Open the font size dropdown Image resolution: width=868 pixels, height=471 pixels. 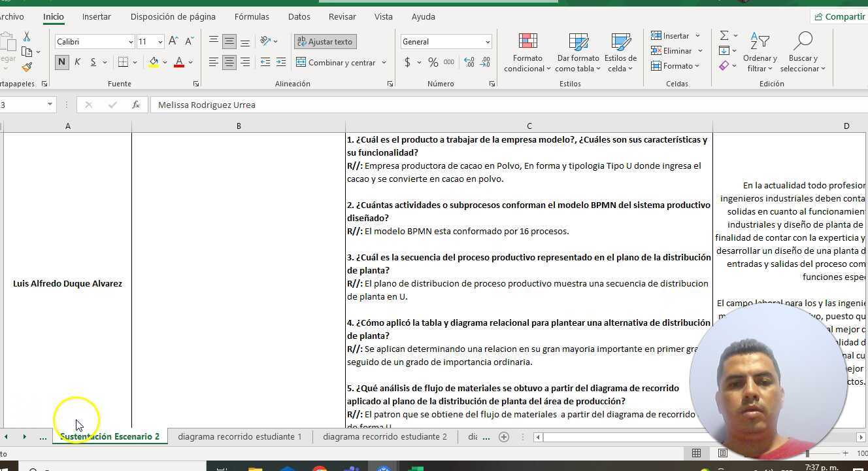(160, 42)
